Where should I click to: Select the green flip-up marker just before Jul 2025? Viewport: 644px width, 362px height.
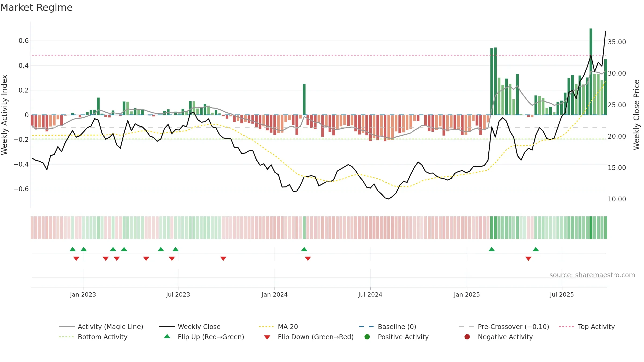536,249
